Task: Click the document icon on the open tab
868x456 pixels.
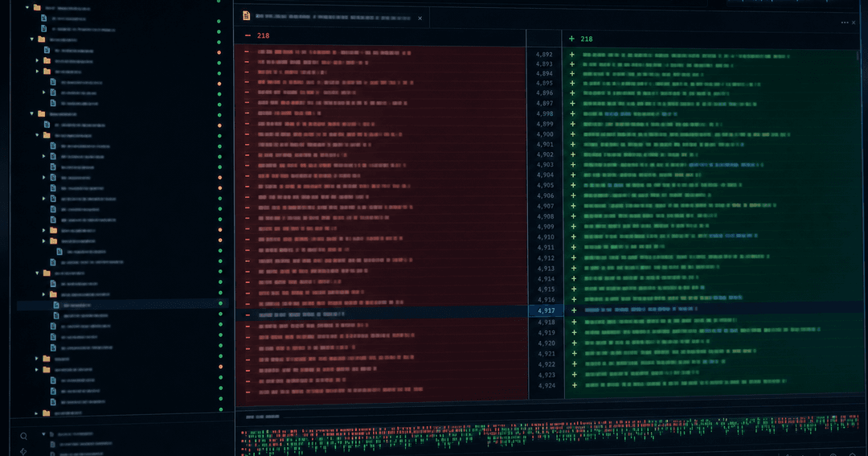Action: (x=247, y=16)
